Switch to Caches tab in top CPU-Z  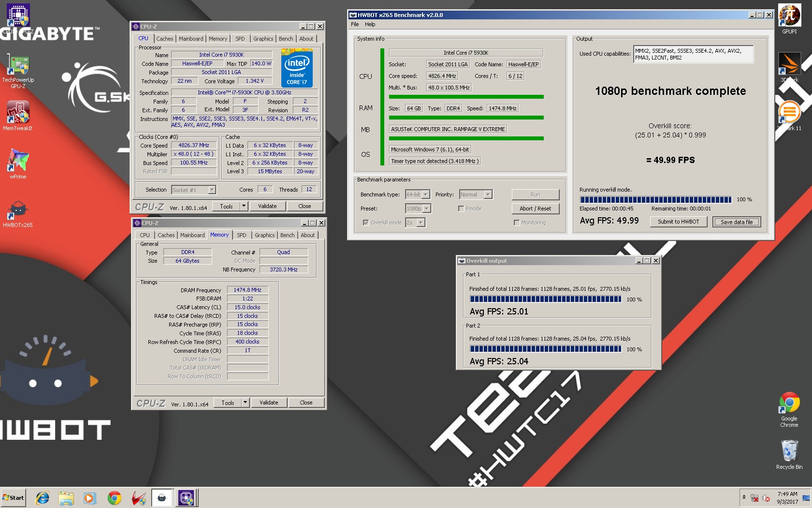click(165, 39)
